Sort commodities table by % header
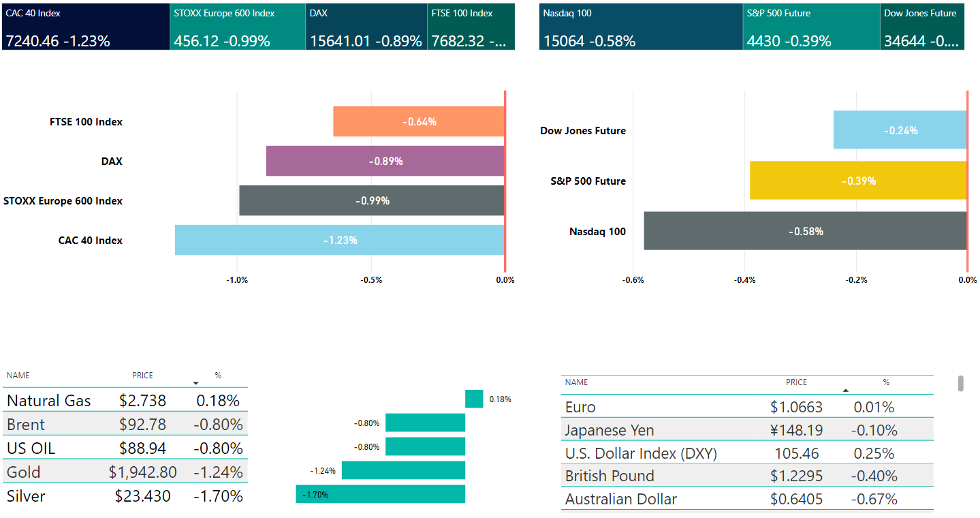The image size is (980, 518). (218, 376)
